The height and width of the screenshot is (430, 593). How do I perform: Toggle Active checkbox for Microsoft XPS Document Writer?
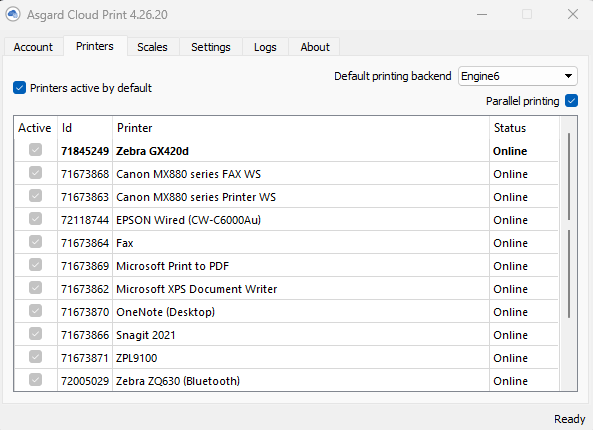pos(36,288)
